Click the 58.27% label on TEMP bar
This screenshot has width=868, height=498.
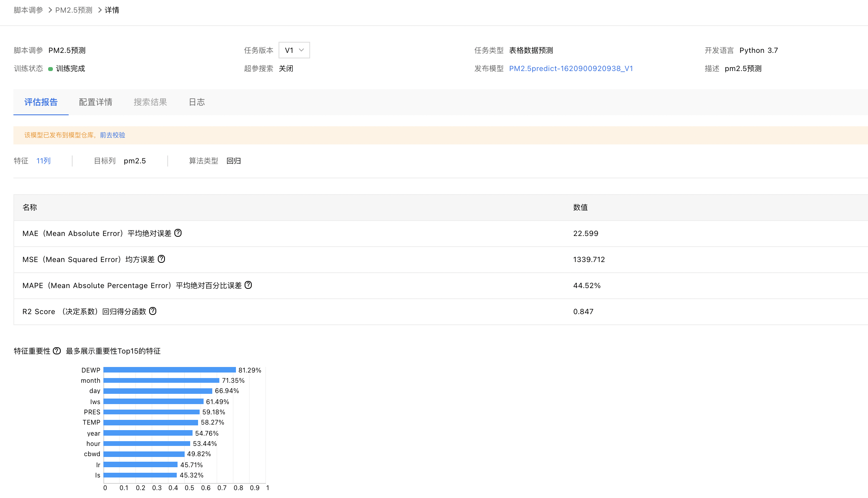coord(213,422)
